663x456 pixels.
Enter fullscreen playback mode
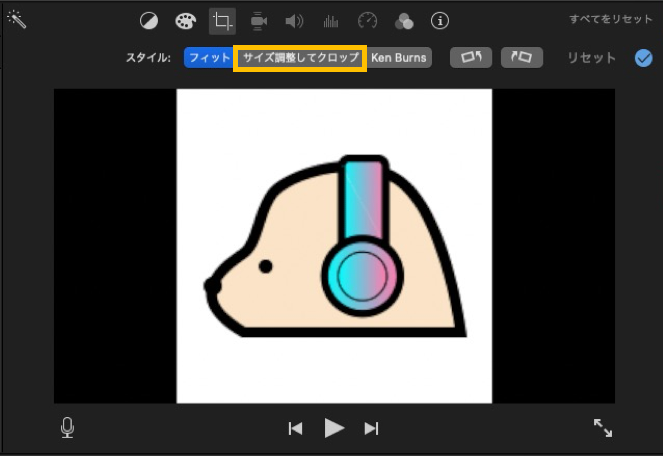pos(603,428)
